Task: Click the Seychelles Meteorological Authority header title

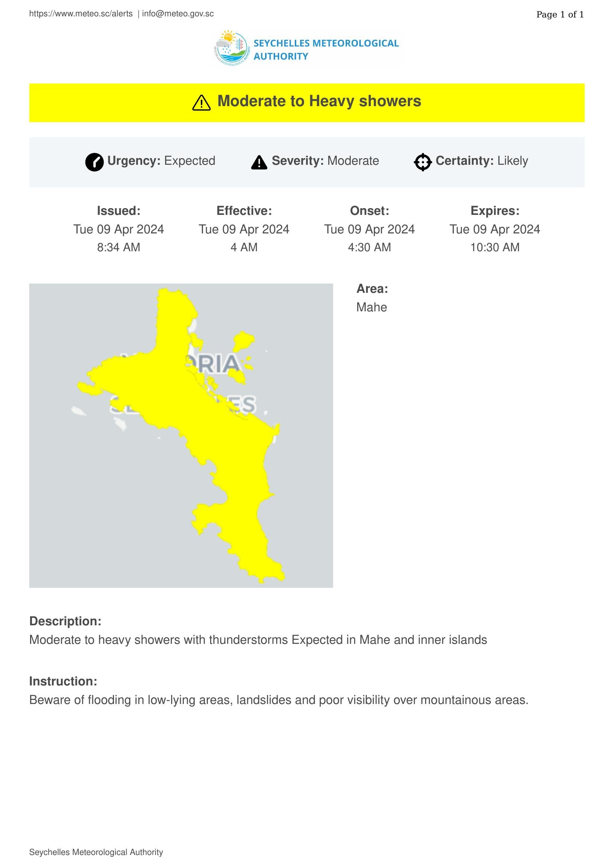Action: pyautogui.click(x=326, y=49)
